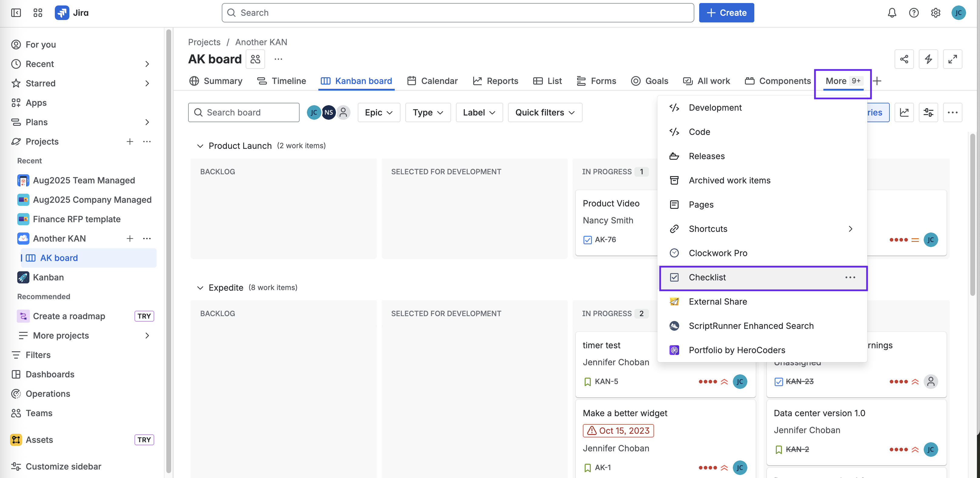
Task: Open the app switcher grid icon
Action: tap(38, 12)
